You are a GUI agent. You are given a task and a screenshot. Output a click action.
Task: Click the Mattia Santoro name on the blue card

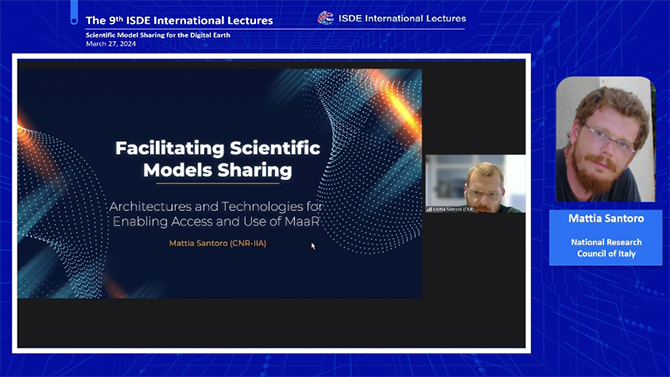coord(606,218)
